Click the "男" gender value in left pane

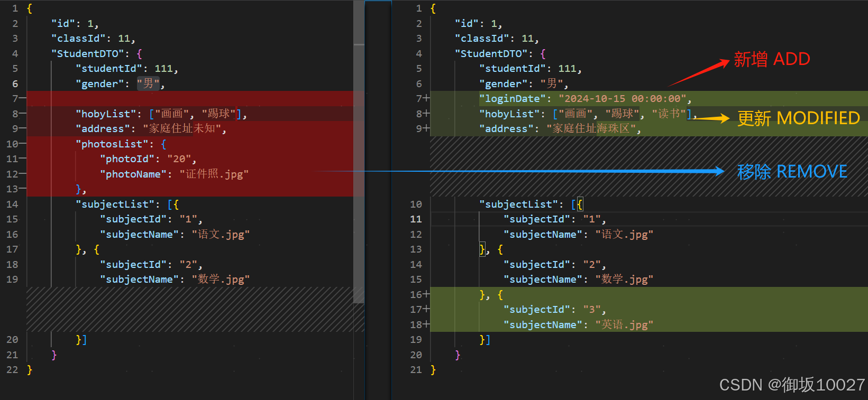pos(148,83)
